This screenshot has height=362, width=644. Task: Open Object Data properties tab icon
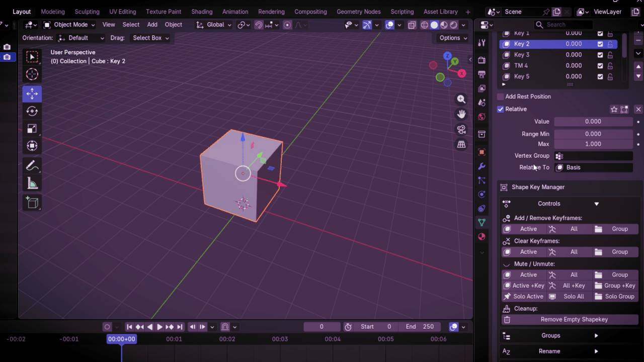click(x=481, y=222)
